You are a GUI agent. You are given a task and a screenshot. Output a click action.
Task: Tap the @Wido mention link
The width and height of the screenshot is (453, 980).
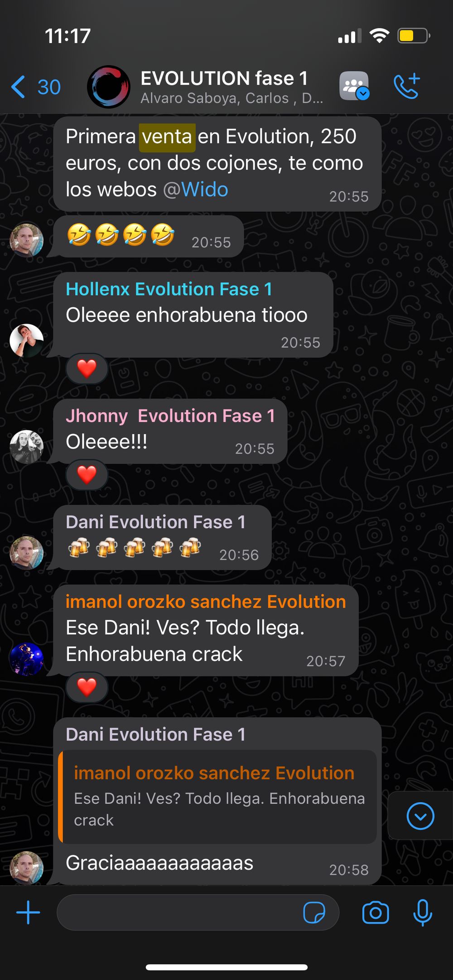tap(195, 189)
